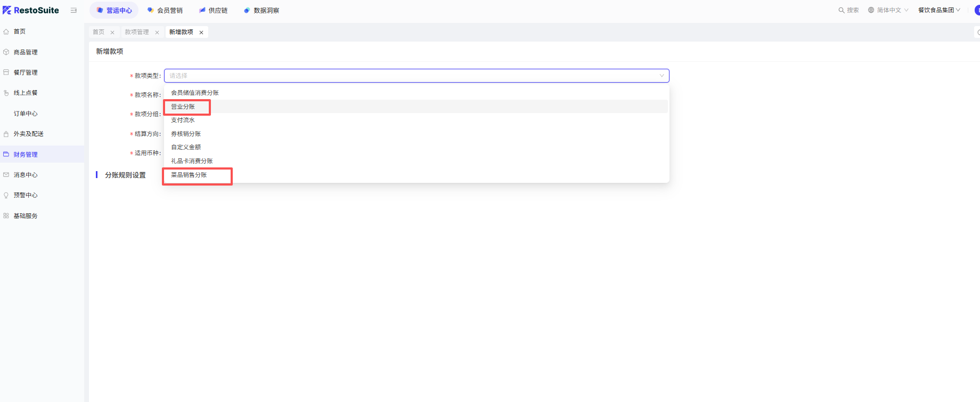Collapse the sidebar menu toggle icon
This screenshot has height=402, width=980.
point(73,10)
